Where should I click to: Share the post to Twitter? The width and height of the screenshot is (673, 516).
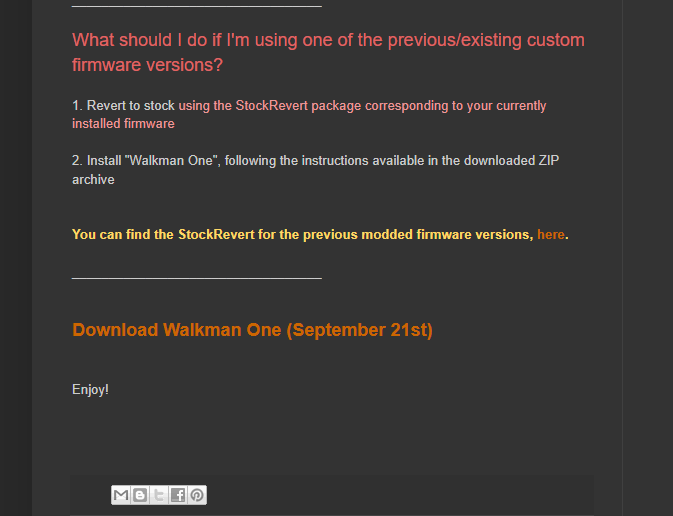159,495
